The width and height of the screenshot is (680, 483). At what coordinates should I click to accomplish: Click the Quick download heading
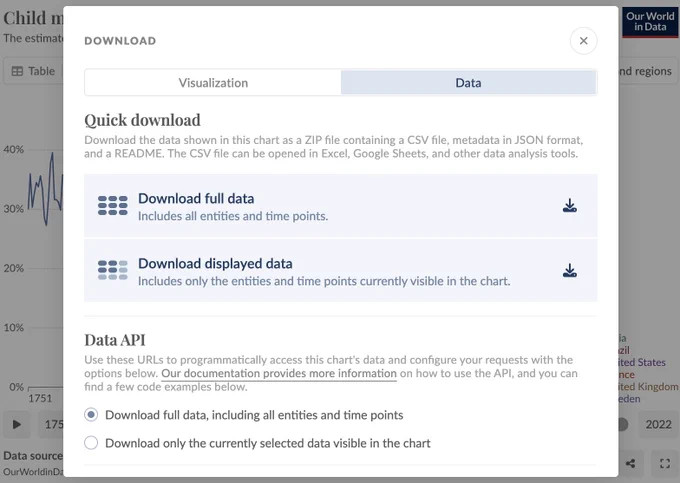pos(142,120)
